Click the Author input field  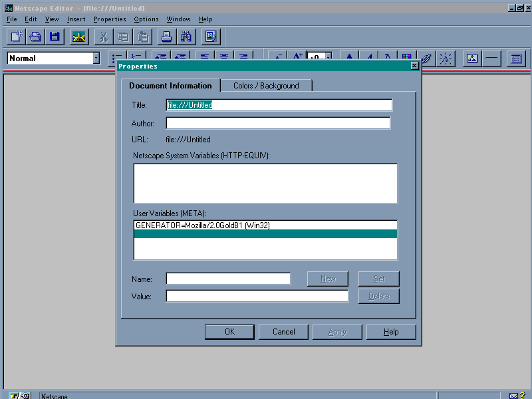click(278, 123)
